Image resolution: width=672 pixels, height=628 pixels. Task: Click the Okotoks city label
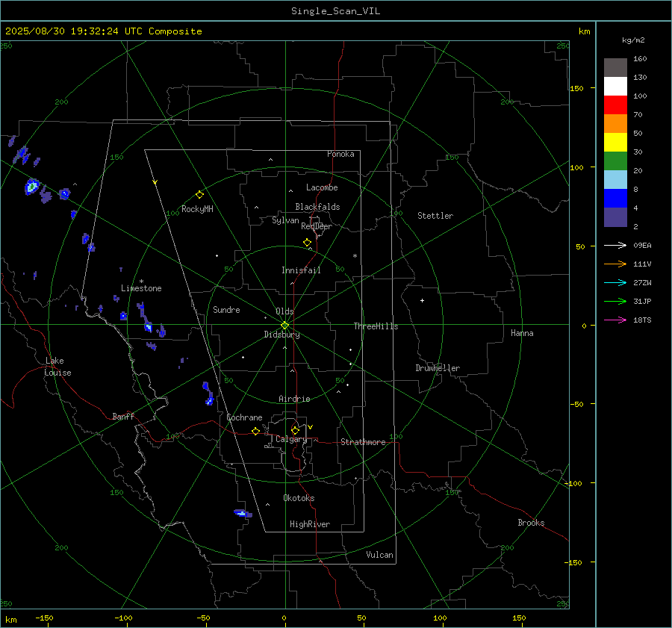[299, 498]
